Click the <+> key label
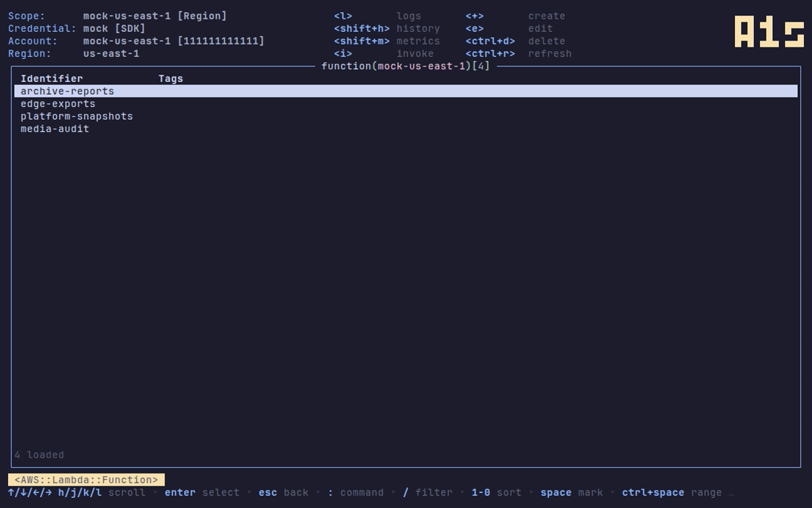812x508 pixels. click(475, 16)
